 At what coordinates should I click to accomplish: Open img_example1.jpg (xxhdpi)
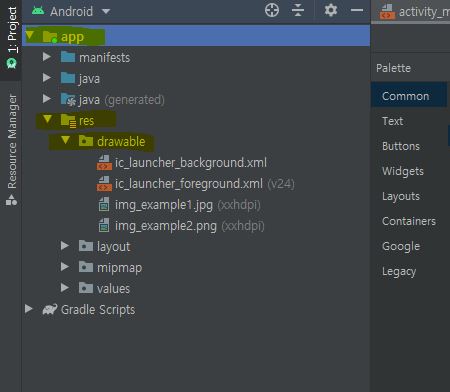(188, 205)
